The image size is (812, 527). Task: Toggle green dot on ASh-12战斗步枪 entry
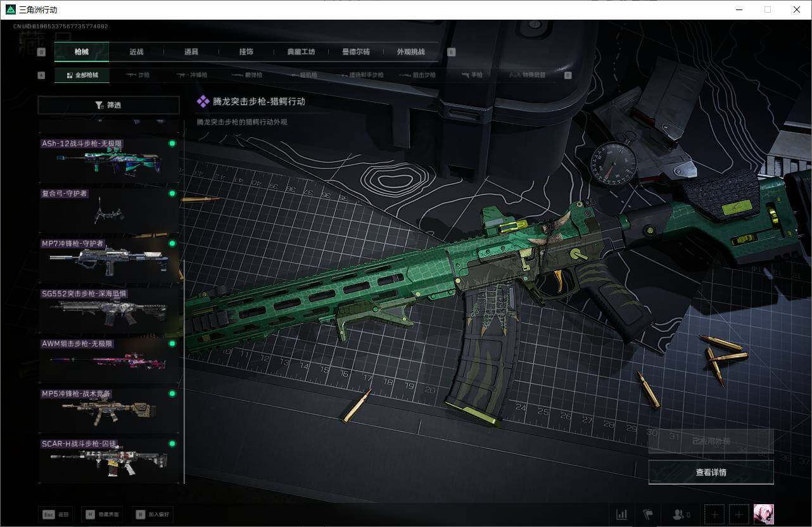coord(172,143)
